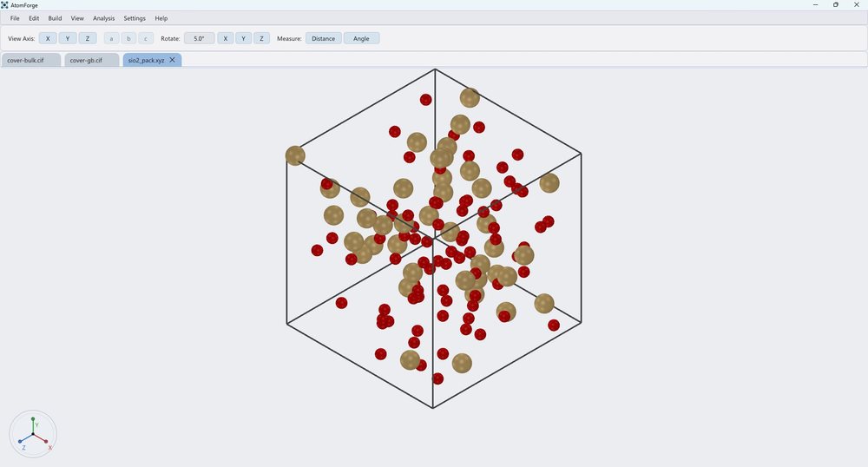
Task: Activate the Angle measure tool
Action: [361, 39]
